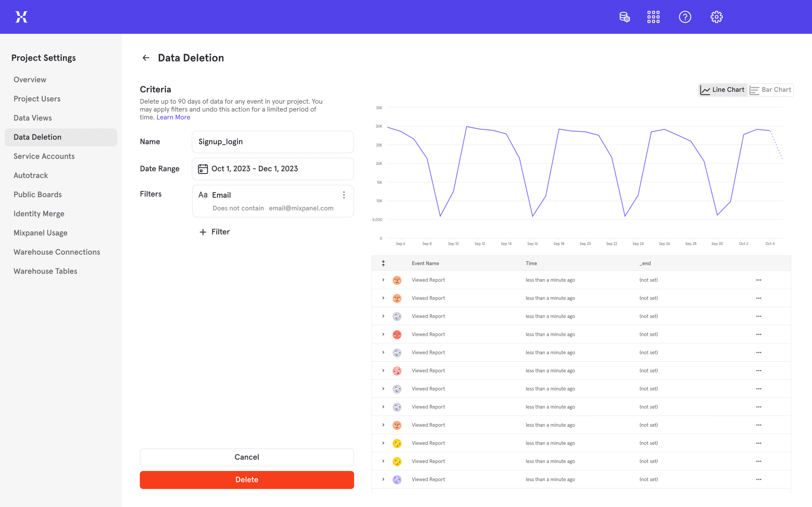Viewport: 812px width, 507px height.
Task: Open the data management database icon
Action: (x=624, y=17)
